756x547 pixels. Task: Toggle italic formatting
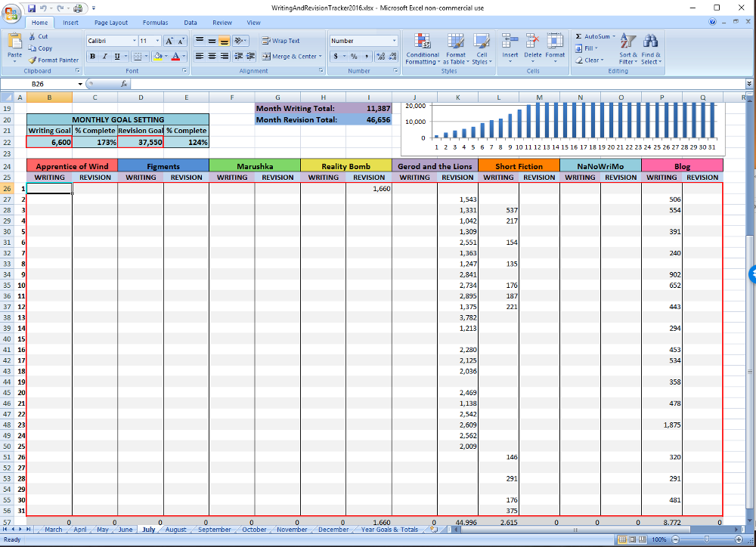click(x=105, y=57)
